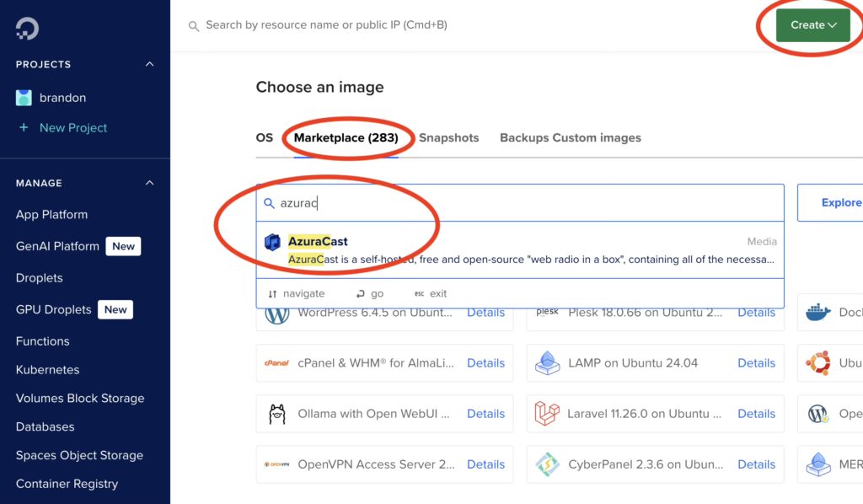Open Details for OpenVPN Access Server
The image size is (863, 504).
(x=485, y=464)
